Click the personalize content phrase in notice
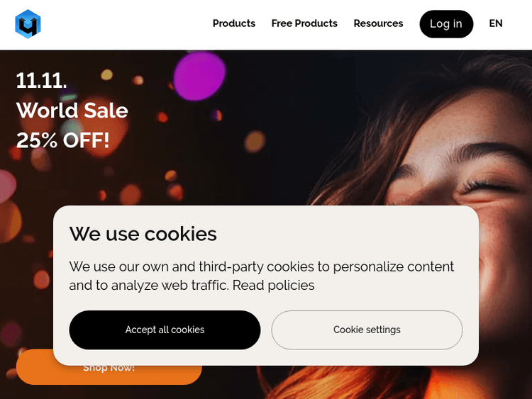The image size is (532, 399). pyautogui.click(x=394, y=267)
